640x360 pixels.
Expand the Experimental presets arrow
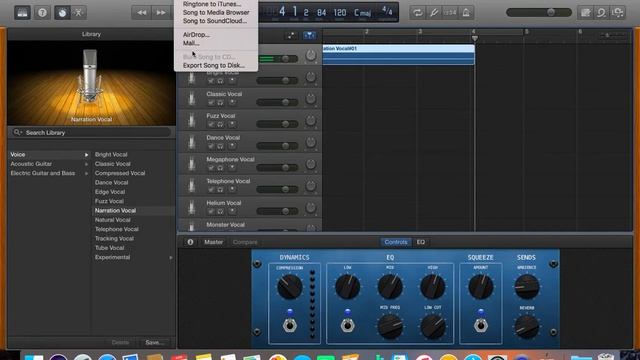point(171,258)
